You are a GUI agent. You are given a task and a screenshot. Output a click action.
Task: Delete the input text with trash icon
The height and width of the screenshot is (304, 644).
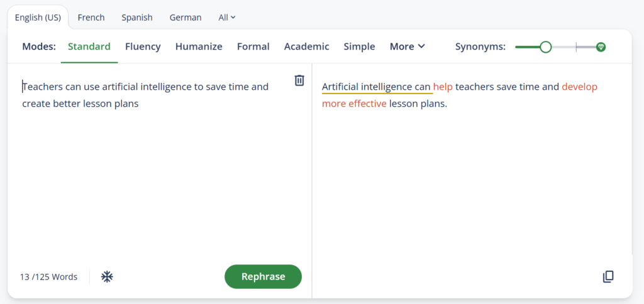[299, 80]
